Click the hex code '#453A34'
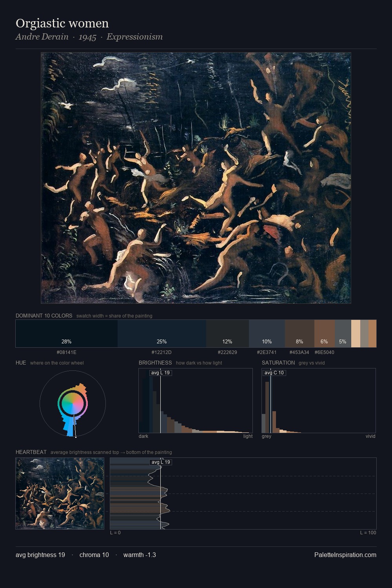Viewport: 392px width, 588px height. [299, 352]
